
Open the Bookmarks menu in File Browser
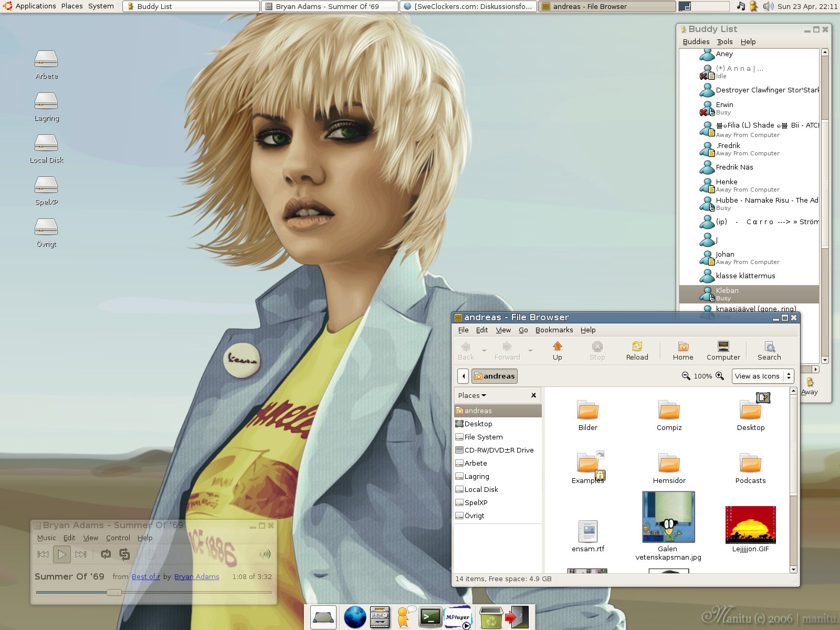click(x=554, y=330)
